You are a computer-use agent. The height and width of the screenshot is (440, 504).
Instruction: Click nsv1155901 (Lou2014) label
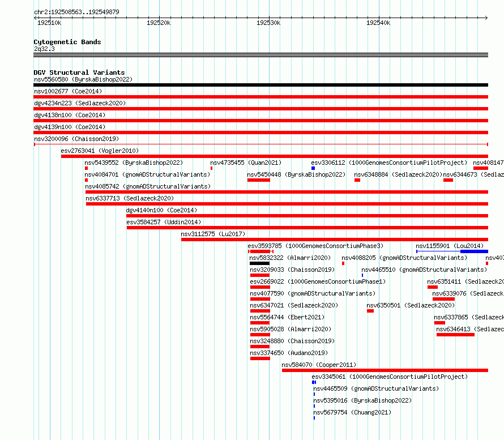click(450, 246)
